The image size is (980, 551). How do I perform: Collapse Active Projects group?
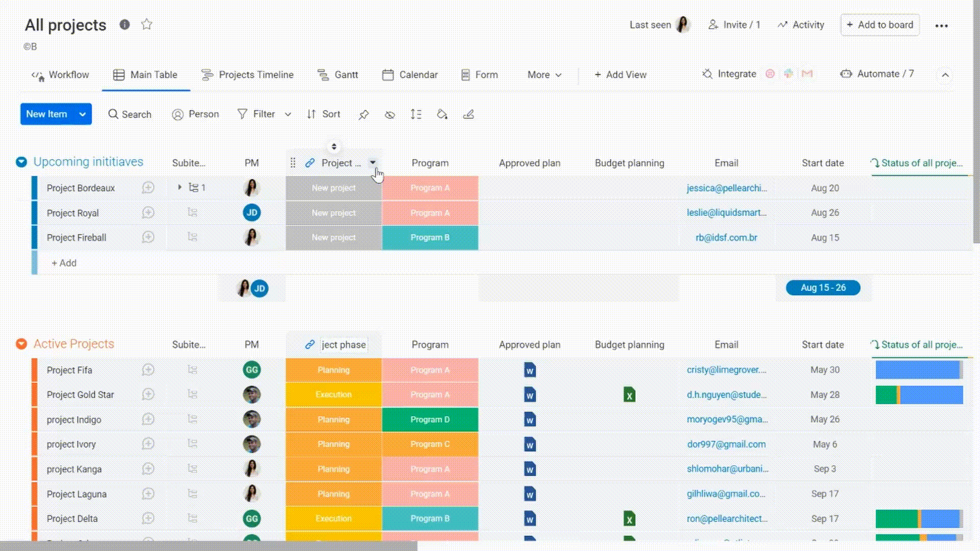(x=21, y=344)
